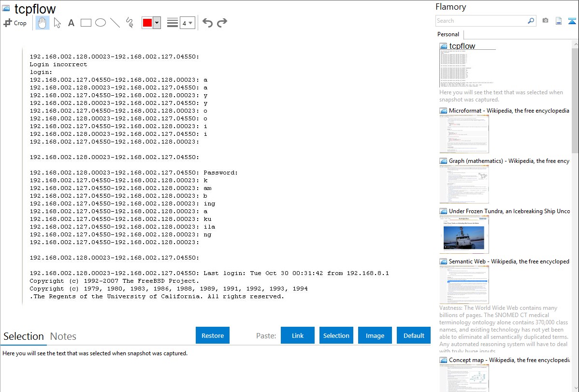Click snapshot icon beside Under Frozen Tundra
This screenshot has width=579, height=392.
(x=443, y=211)
